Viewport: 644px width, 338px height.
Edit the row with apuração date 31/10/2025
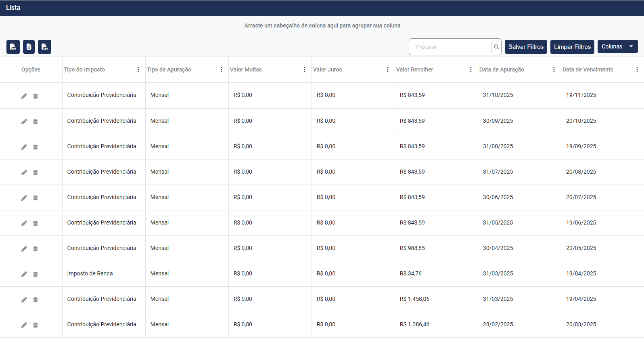tap(24, 96)
